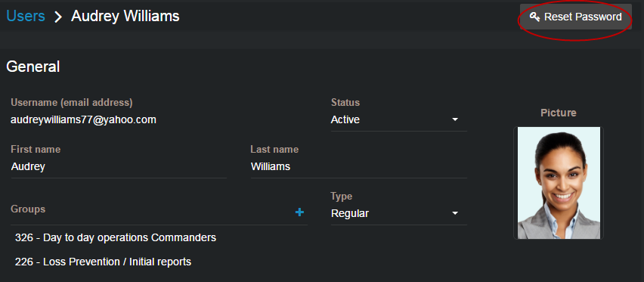
Task: Click the Reset Password button
Action: [x=576, y=17]
